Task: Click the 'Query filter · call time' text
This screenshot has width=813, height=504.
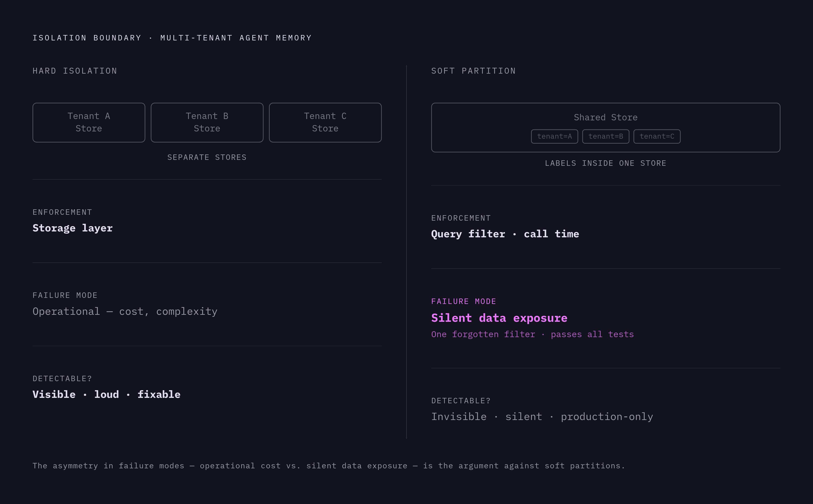Action: (505, 234)
